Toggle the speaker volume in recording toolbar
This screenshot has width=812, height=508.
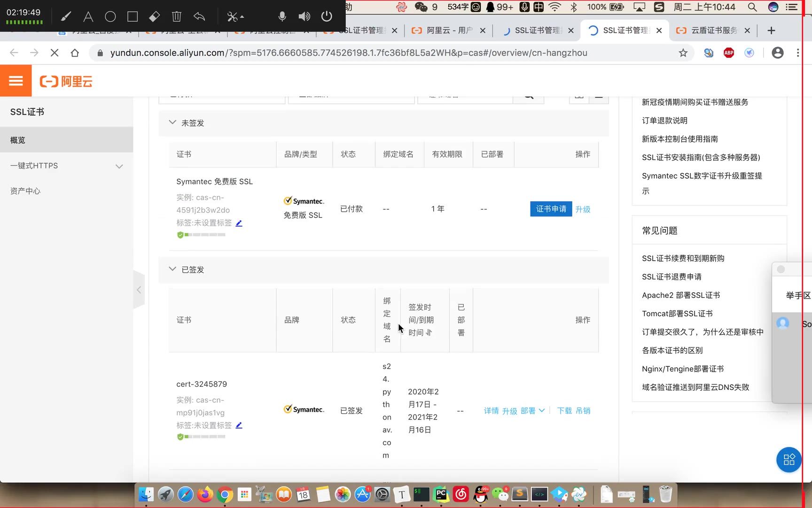click(304, 17)
